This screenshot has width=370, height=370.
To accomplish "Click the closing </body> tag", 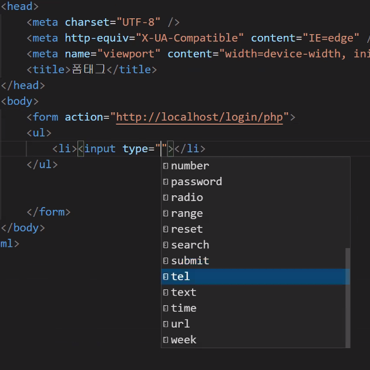I will pos(23,228).
